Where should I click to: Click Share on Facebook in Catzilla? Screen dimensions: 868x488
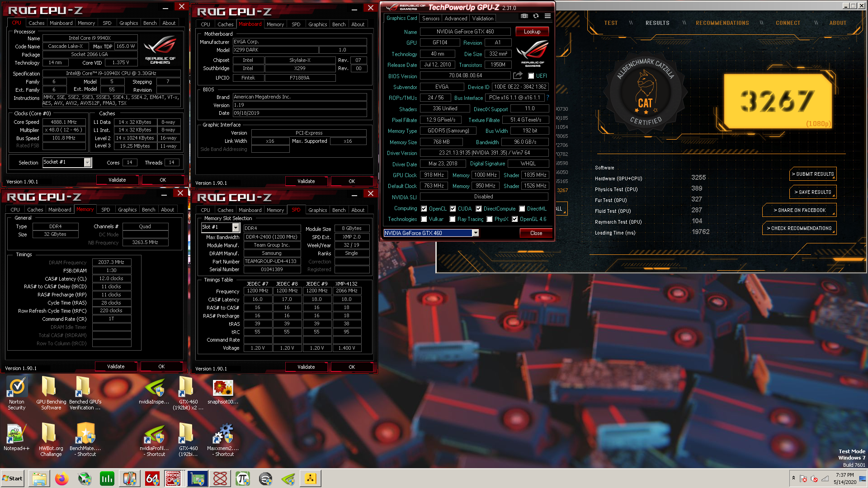click(799, 210)
